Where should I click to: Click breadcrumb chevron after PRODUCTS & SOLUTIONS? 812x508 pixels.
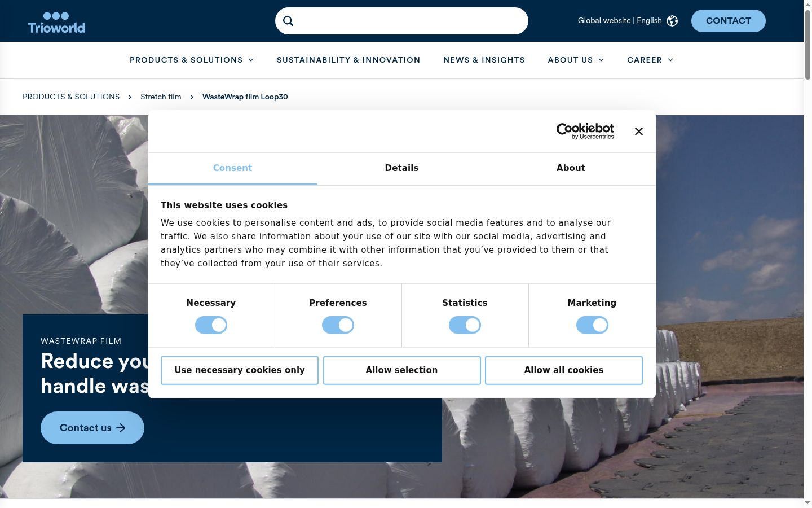tap(130, 97)
